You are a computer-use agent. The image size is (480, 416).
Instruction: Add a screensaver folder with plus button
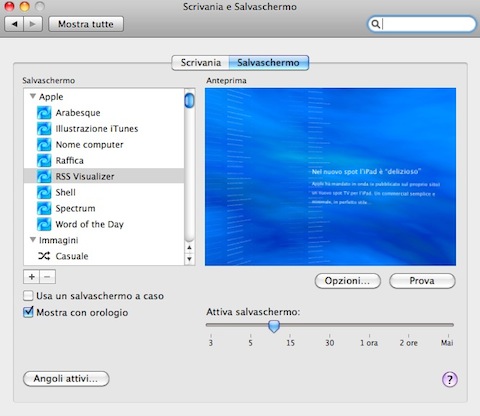(32, 277)
